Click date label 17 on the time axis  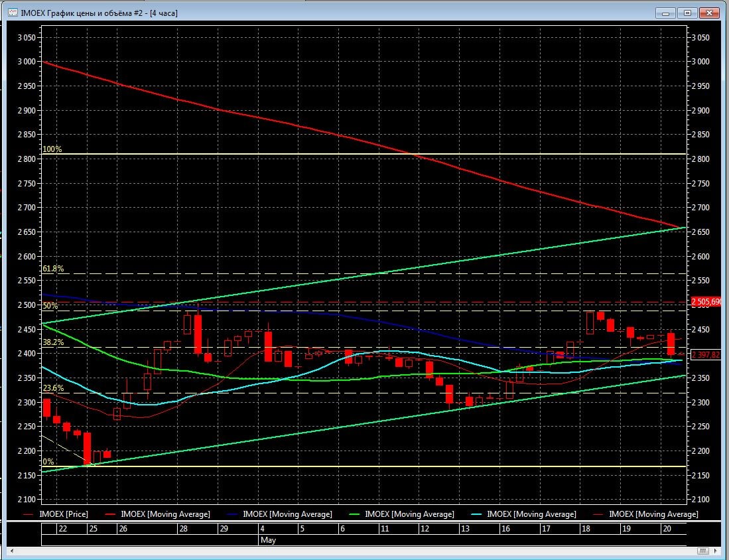(546, 529)
